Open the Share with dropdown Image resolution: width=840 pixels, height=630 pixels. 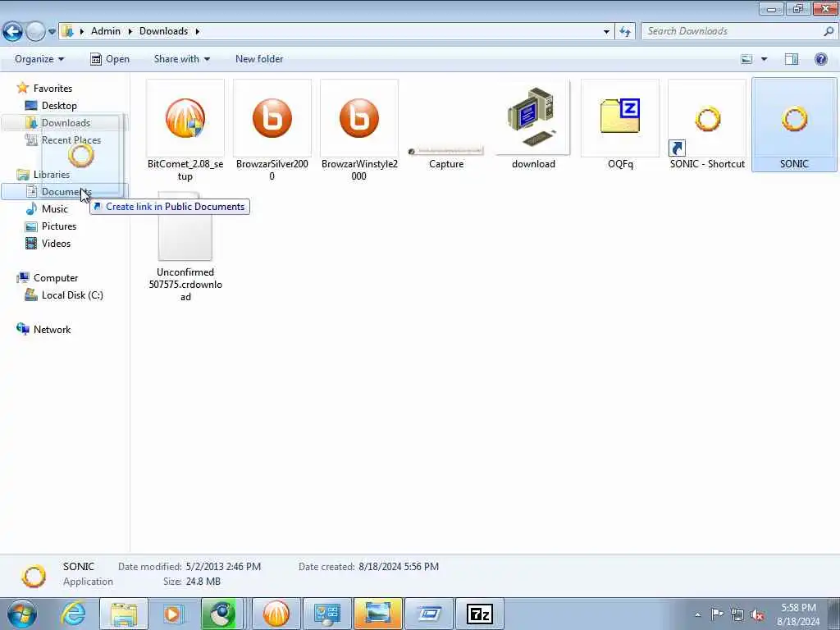pos(181,59)
